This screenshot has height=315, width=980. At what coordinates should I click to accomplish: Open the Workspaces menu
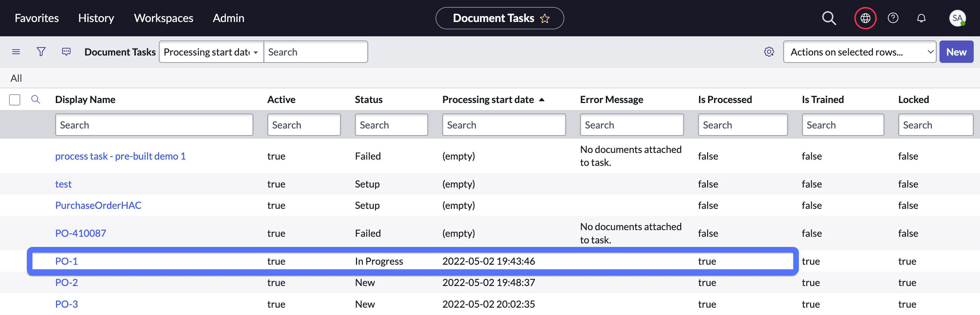[x=163, y=18]
